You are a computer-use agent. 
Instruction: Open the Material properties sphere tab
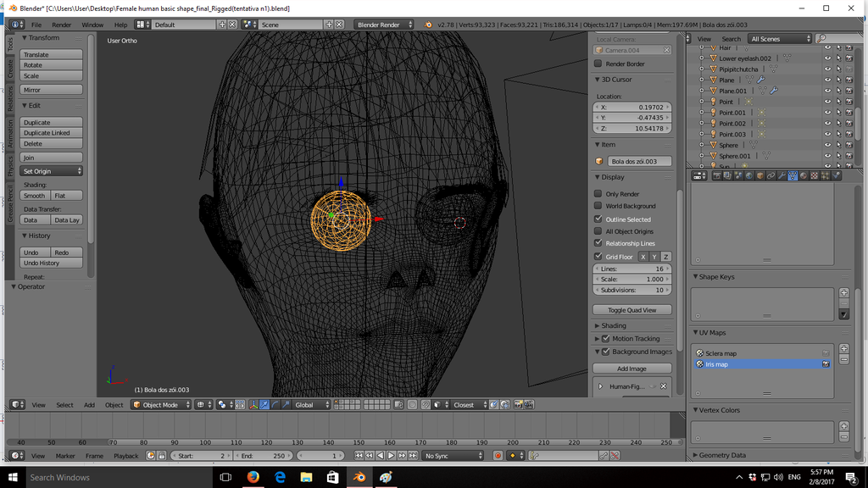(804, 176)
